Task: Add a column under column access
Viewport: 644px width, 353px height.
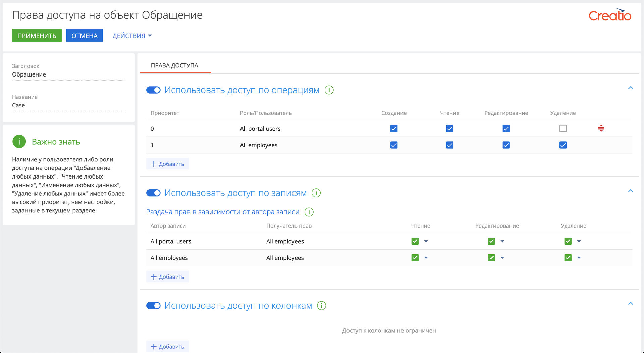Action: (167, 347)
